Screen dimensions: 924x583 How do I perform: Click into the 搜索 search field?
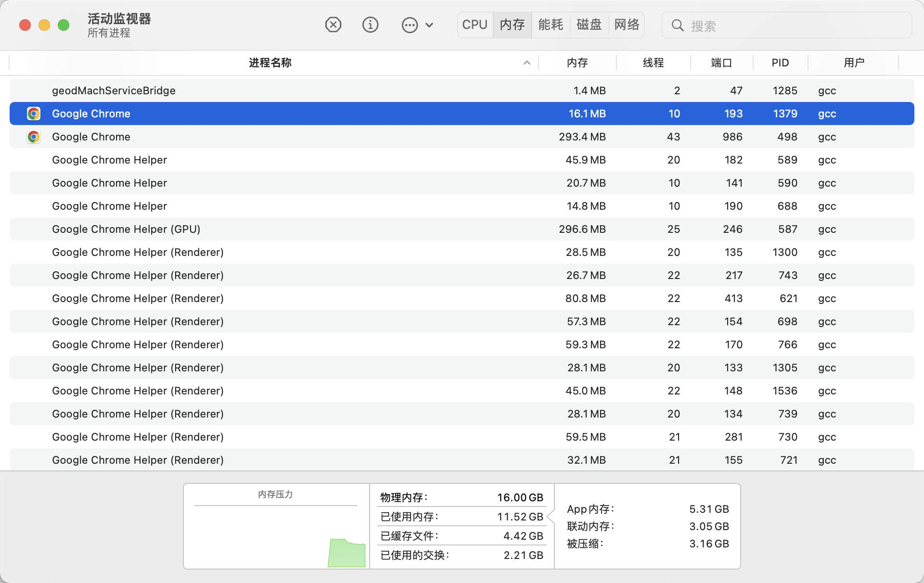[x=787, y=25]
